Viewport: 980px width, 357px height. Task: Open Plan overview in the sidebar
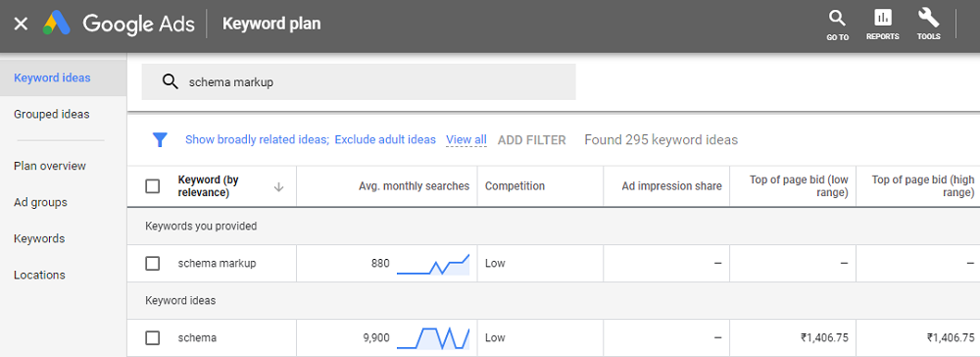pos(50,166)
